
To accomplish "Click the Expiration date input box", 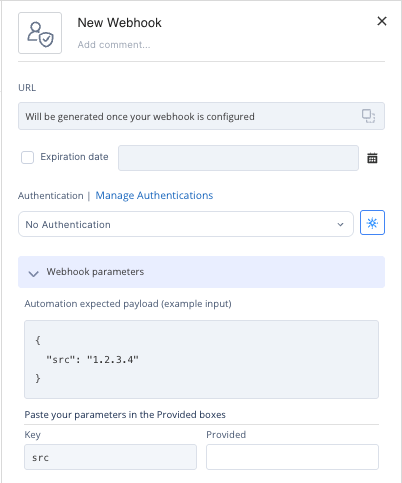I will (238, 158).
